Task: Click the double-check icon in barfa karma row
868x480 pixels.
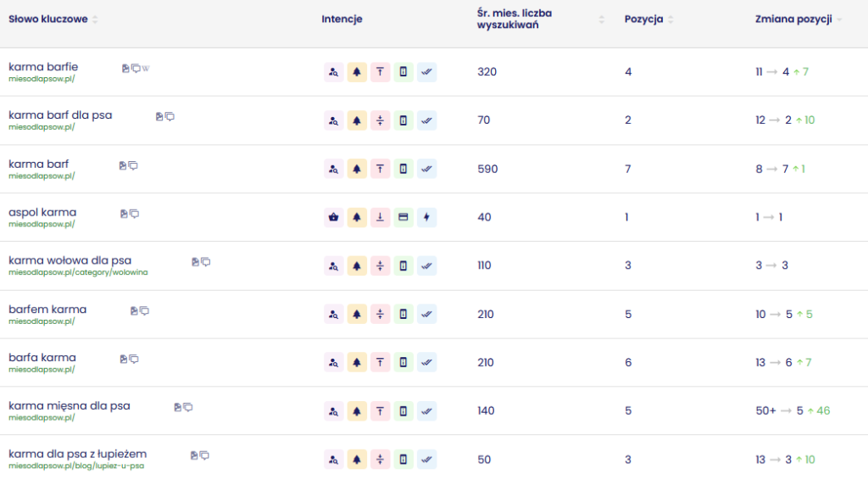Action: pos(427,362)
